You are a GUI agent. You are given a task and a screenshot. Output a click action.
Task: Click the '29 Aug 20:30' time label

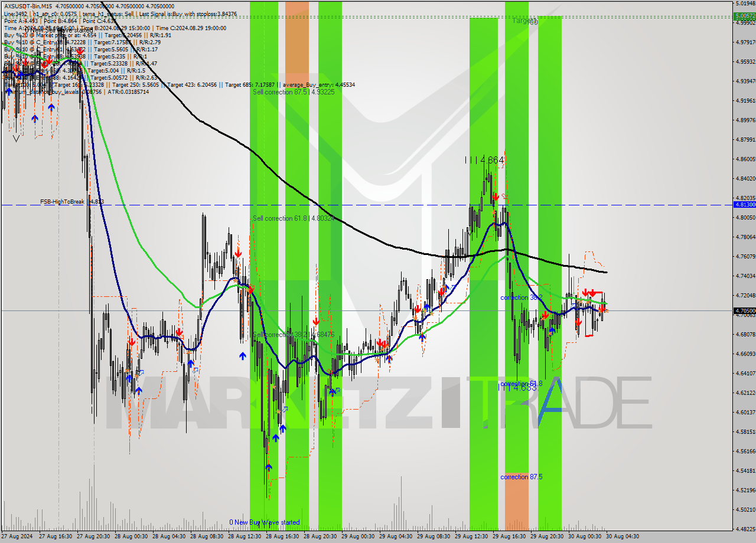(548, 537)
